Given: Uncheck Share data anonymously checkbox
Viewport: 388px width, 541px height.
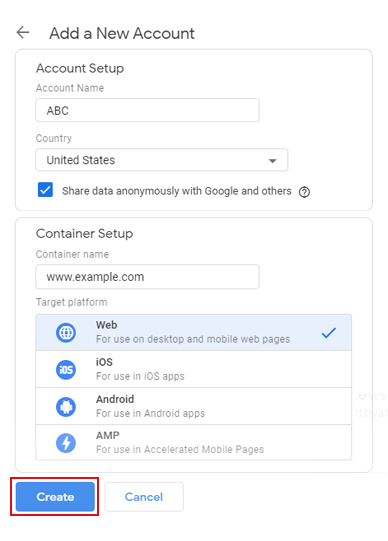Looking at the screenshot, I should pyautogui.click(x=45, y=190).
